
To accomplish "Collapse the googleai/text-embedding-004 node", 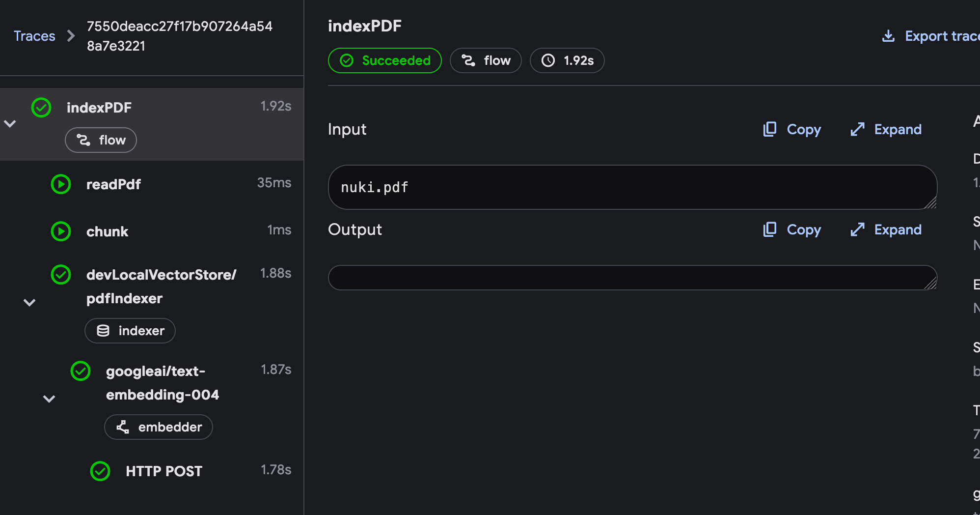I will 49,399.
